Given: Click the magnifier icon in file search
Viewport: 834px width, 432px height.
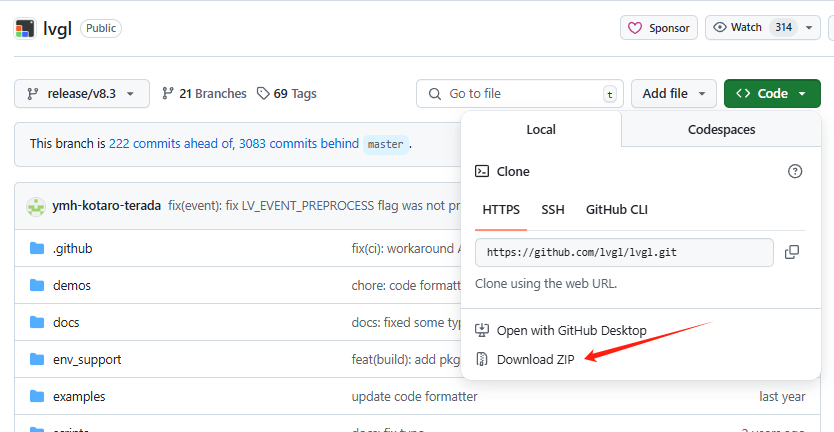Looking at the screenshot, I should [435, 94].
